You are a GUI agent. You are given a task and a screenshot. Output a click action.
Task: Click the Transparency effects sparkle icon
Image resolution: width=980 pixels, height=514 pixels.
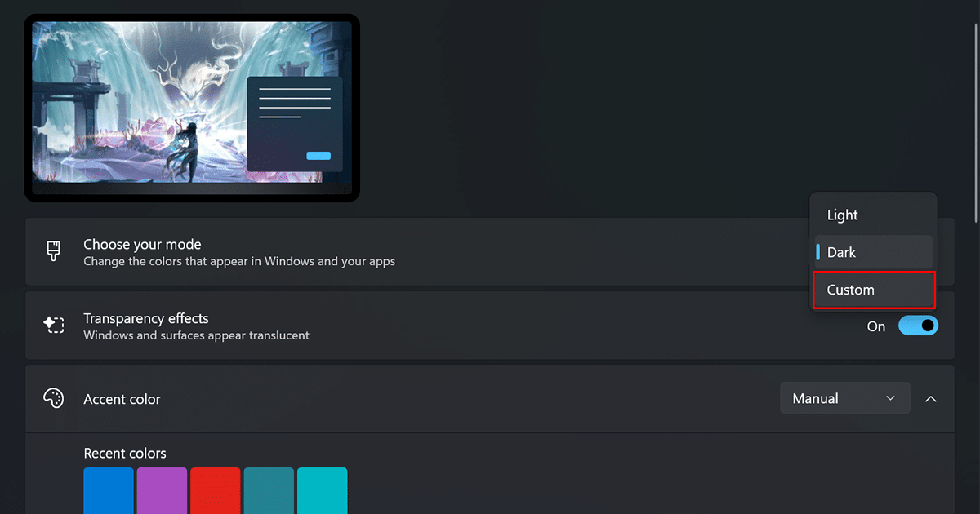point(54,325)
